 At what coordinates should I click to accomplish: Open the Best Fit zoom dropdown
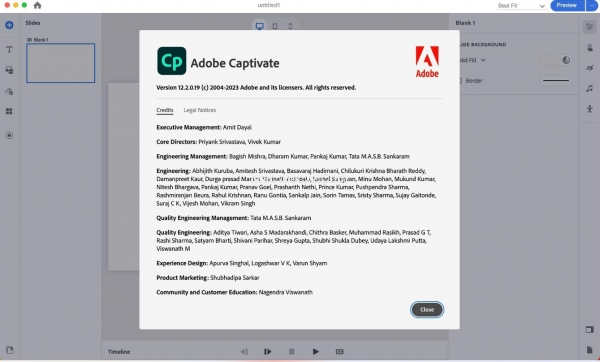pos(522,6)
